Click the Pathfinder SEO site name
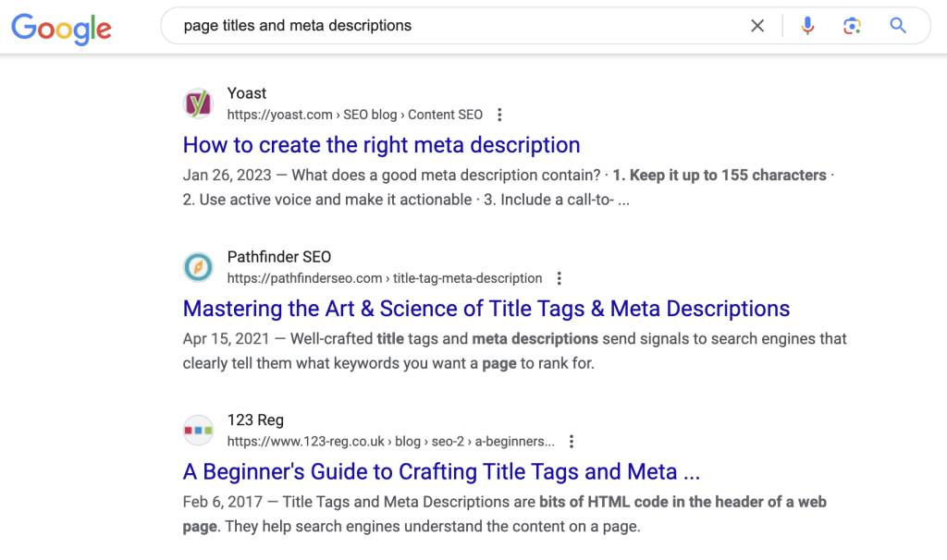Image resolution: width=947 pixels, height=560 pixels. (x=278, y=257)
